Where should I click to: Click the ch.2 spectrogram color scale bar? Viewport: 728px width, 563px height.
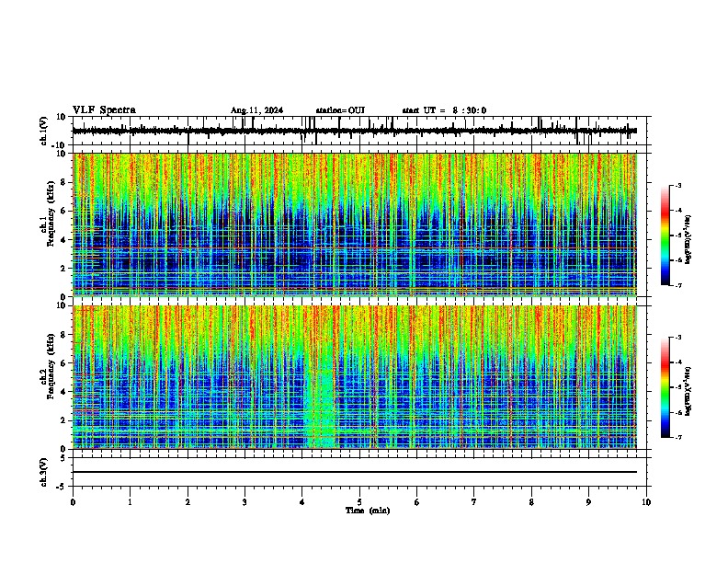665,387
